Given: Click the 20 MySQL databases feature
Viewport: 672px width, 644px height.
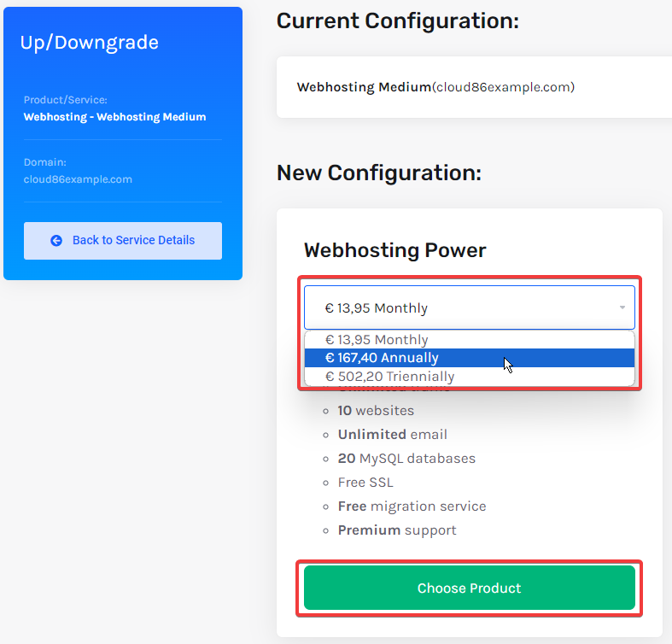Looking at the screenshot, I should coord(406,459).
